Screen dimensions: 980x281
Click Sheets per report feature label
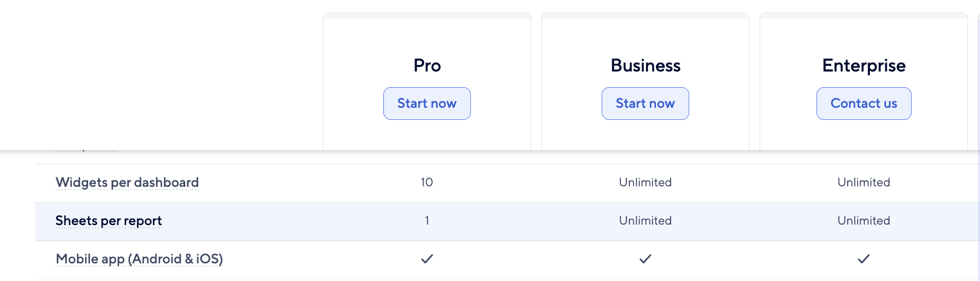109,221
